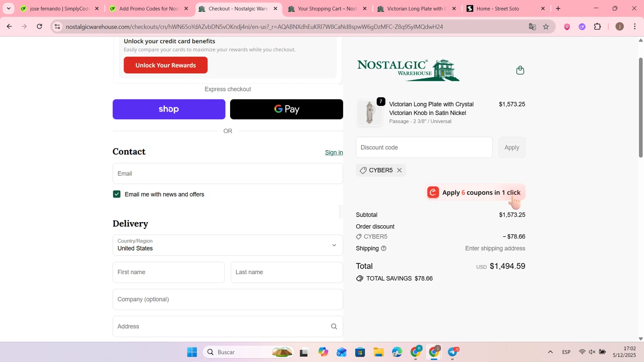Open Microsoft Edge from the taskbar
This screenshot has width=644, height=362.
pyautogui.click(x=397, y=352)
